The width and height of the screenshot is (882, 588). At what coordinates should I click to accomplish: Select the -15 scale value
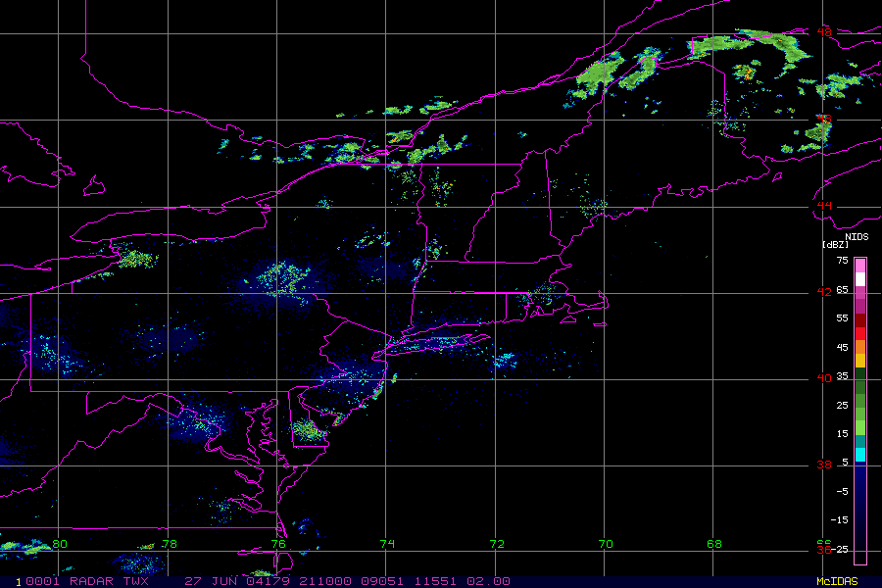pos(839,520)
